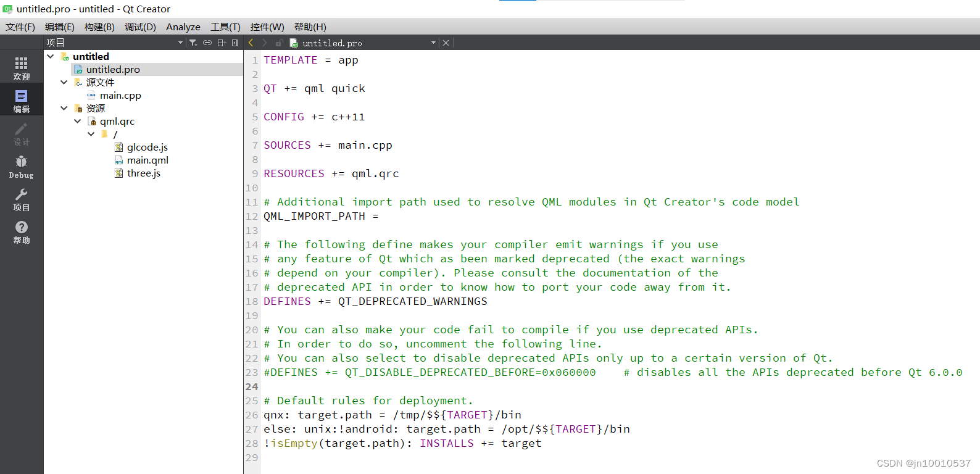
Task: Select the 资源 folder label
Action: click(x=95, y=108)
